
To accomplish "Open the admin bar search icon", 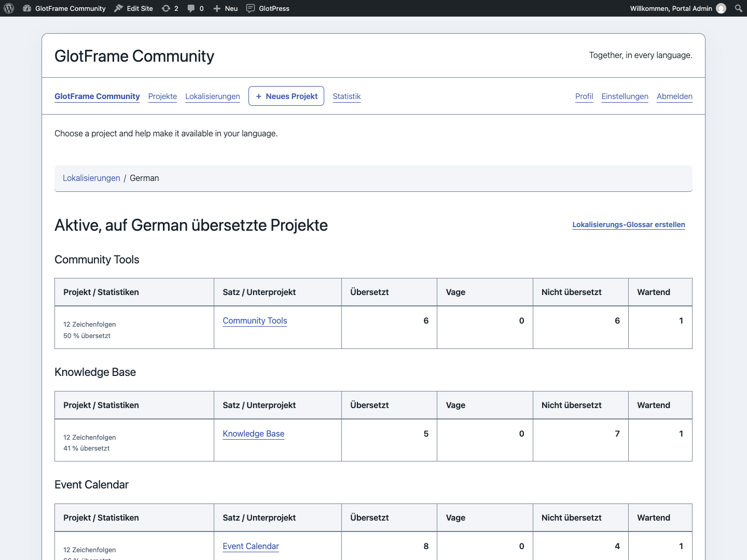I will (x=739, y=8).
